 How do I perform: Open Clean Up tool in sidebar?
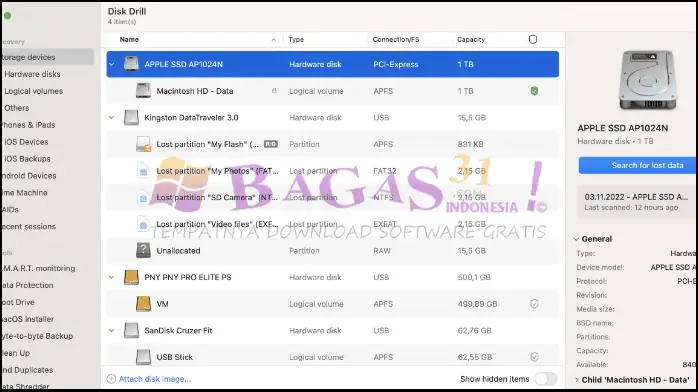(16, 353)
